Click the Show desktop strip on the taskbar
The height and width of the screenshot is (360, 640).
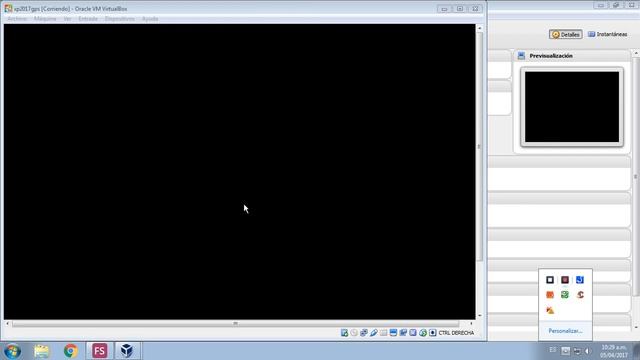click(x=637, y=351)
